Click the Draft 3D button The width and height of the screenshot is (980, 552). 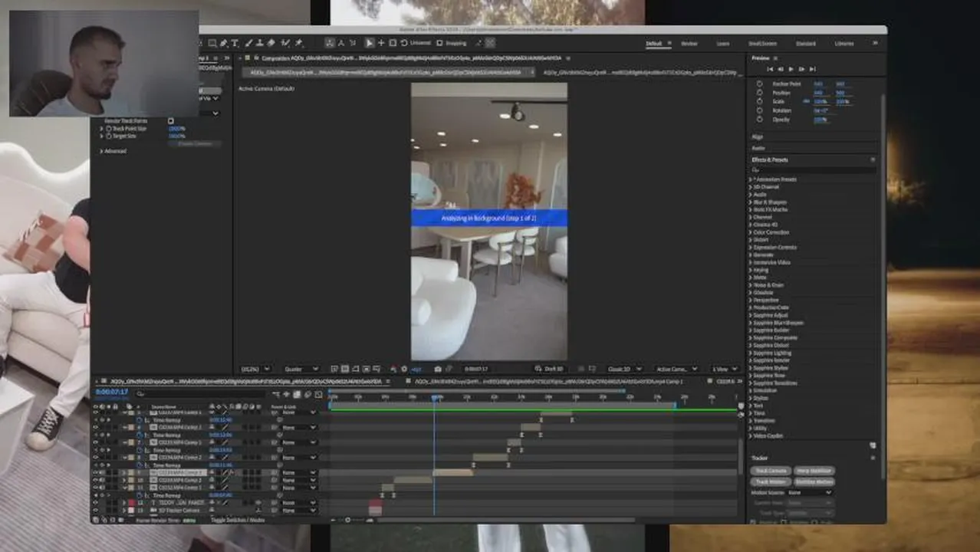point(549,369)
